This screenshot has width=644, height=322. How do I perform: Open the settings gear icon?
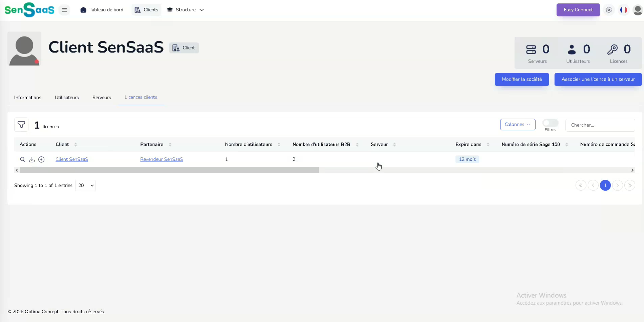point(608,10)
